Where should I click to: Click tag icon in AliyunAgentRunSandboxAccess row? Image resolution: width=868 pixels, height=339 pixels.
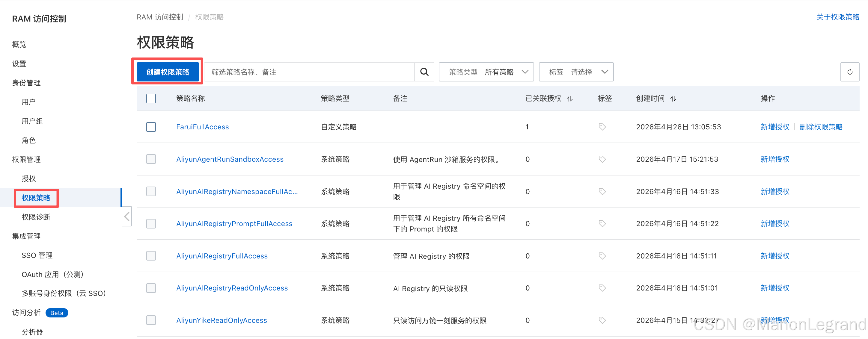[x=602, y=159]
